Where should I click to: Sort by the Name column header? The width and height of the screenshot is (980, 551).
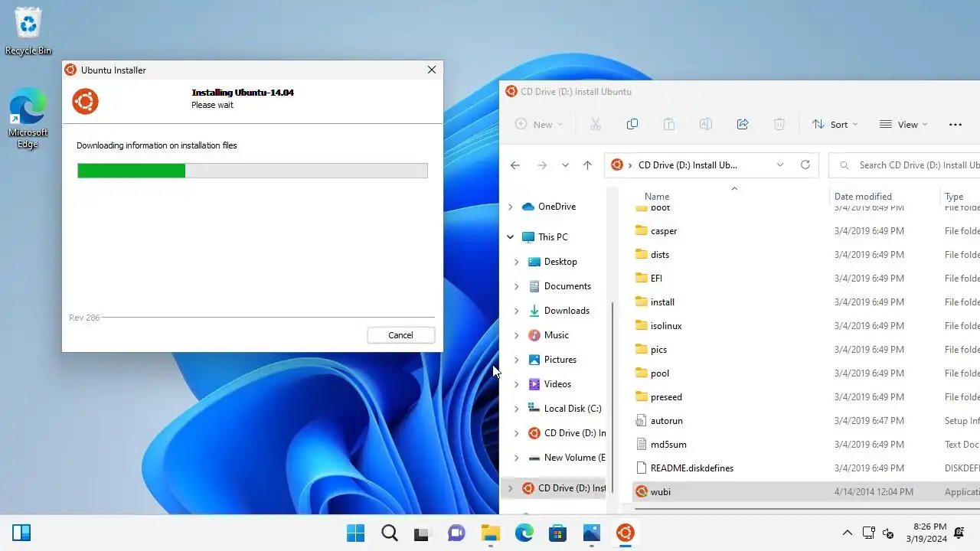657,197
